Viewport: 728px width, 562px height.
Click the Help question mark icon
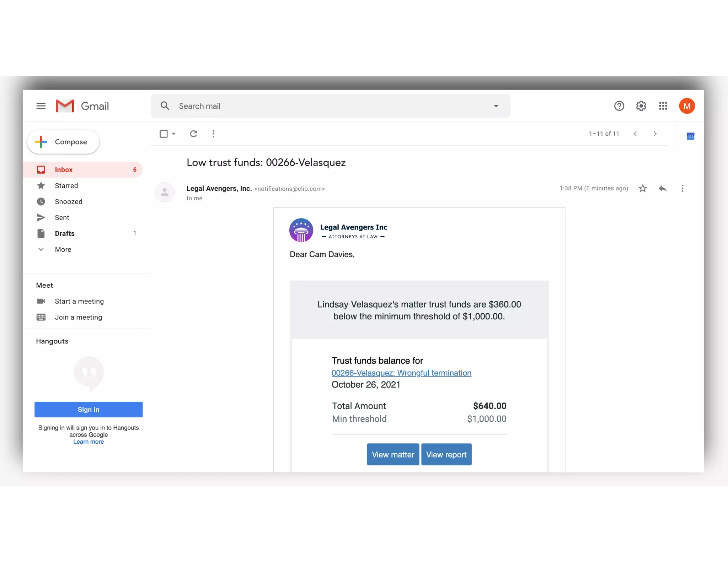click(x=619, y=106)
